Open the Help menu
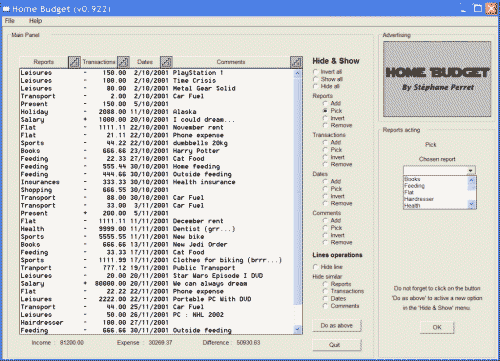The height and width of the screenshot is (361, 500). (35, 21)
